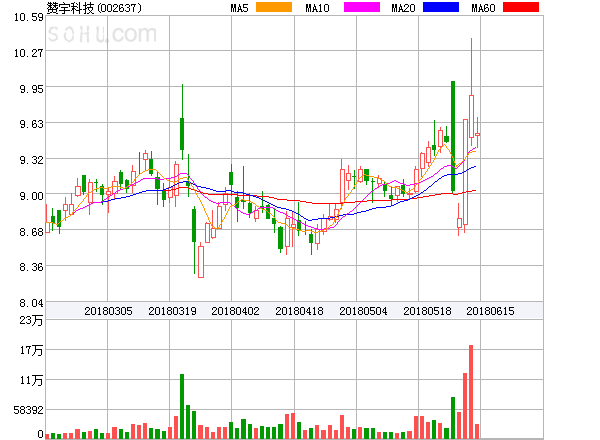Click the MA60 legend label
This screenshot has height=440, width=600.
483,8
